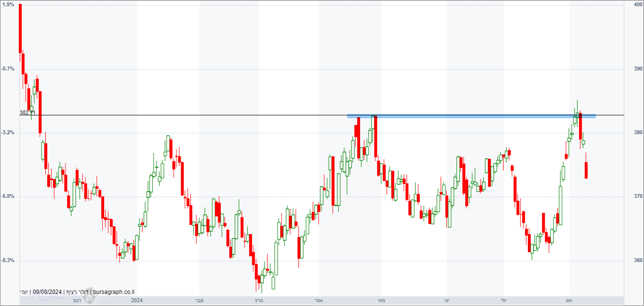Click the -5.8% percentage axis label
The image size is (644, 306).
point(8,196)
